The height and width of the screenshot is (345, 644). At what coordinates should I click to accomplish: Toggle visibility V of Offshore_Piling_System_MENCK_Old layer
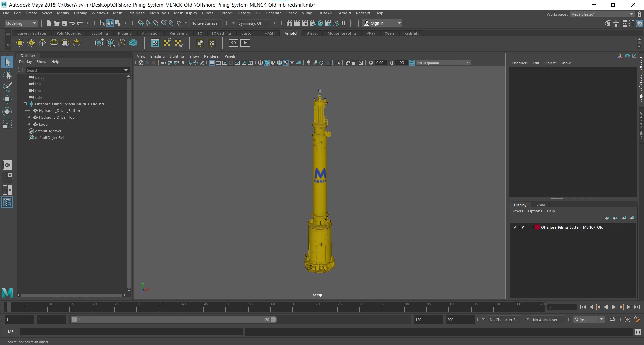pos(515,227)
